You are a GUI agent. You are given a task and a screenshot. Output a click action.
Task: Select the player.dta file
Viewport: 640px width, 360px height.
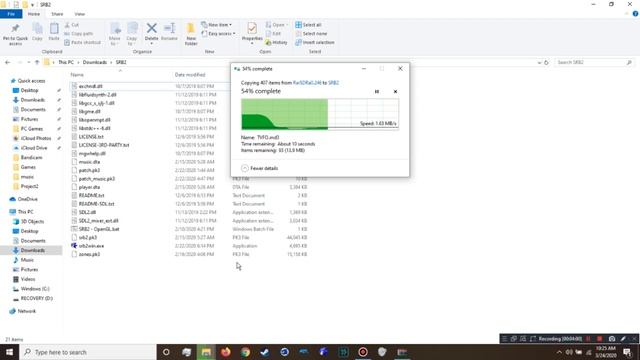coord(89,187)
